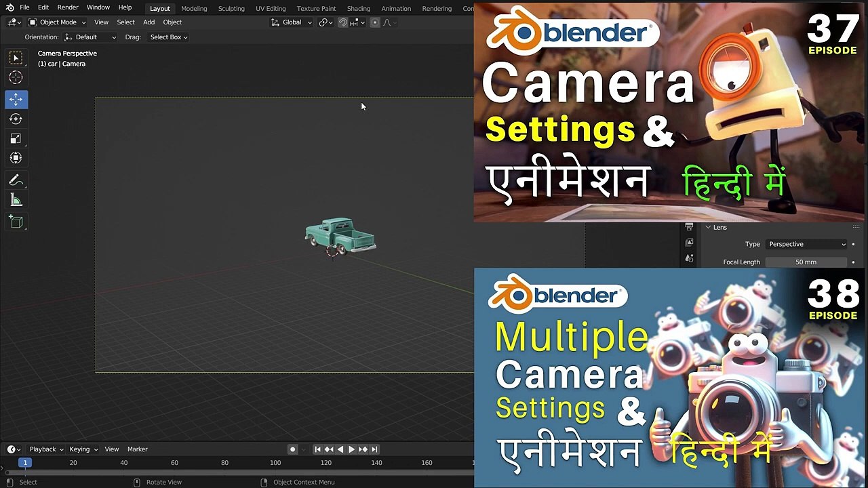Open the Drag Select Box dropdown
Image resolution: width=868 pixels, height=488 pixels.
(x=169, y=37)
